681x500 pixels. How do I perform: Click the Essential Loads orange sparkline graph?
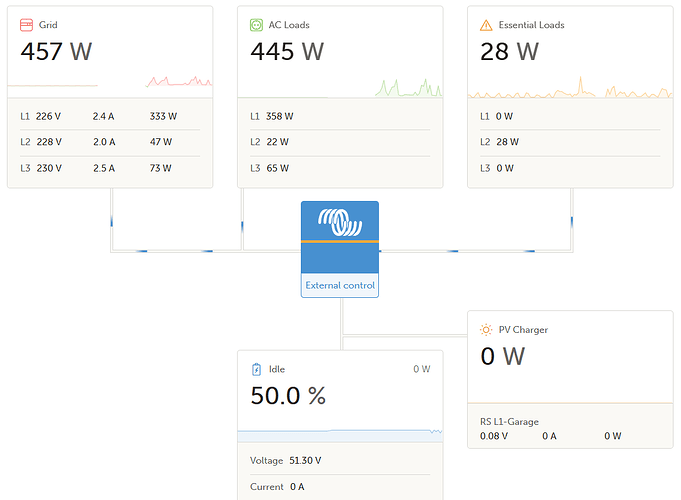coord(570,87)
